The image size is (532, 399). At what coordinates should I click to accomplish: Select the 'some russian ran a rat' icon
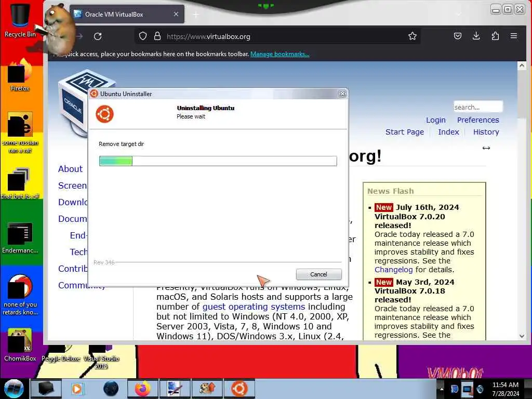(20, 132)
